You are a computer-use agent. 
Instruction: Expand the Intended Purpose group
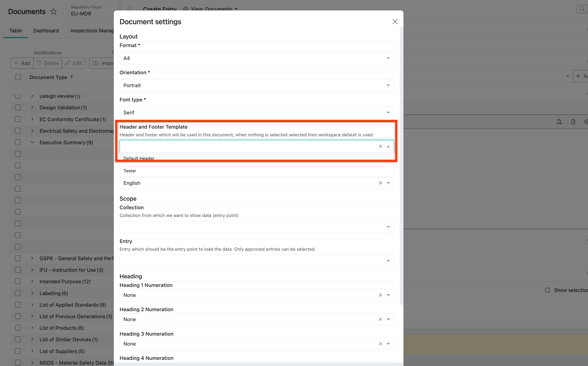tap(32, 282)
